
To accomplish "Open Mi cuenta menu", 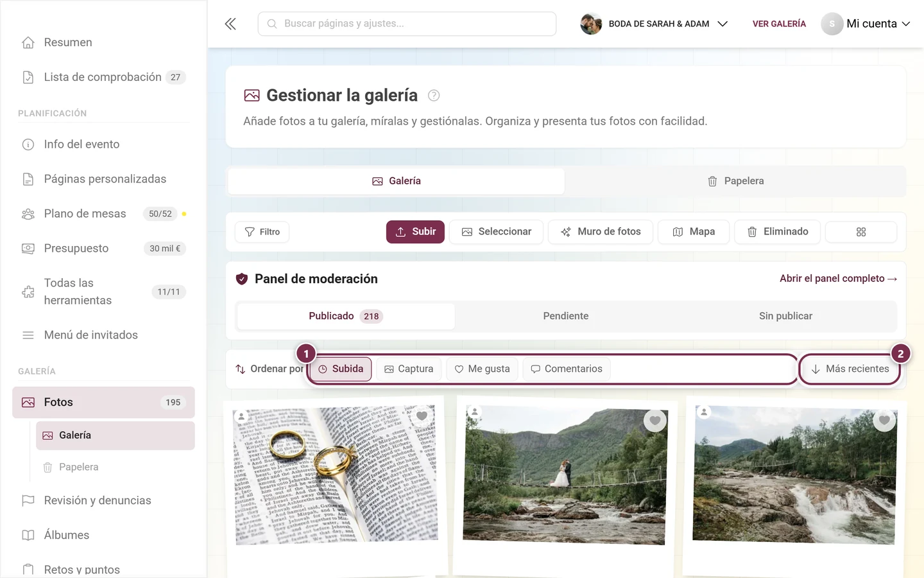I will point(866,24).
